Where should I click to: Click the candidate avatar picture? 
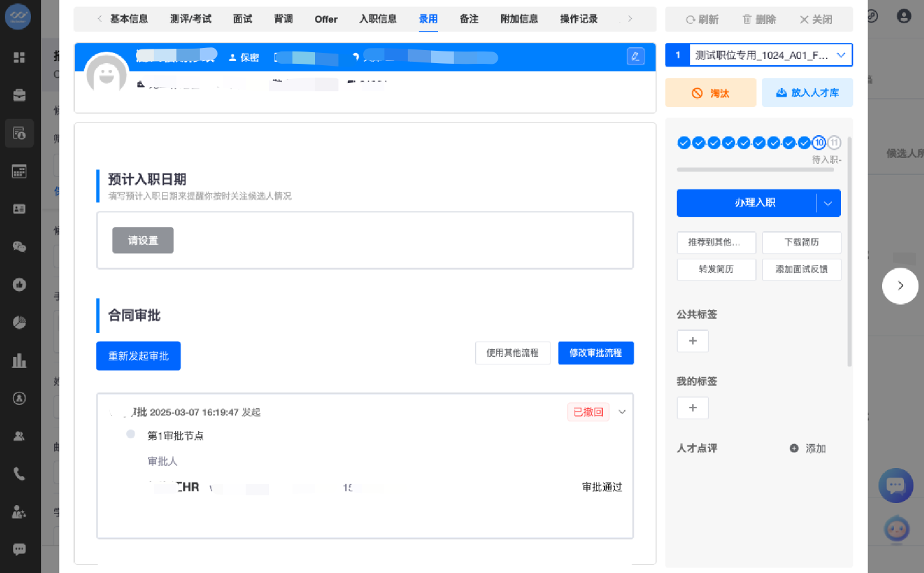pos(106,74)
